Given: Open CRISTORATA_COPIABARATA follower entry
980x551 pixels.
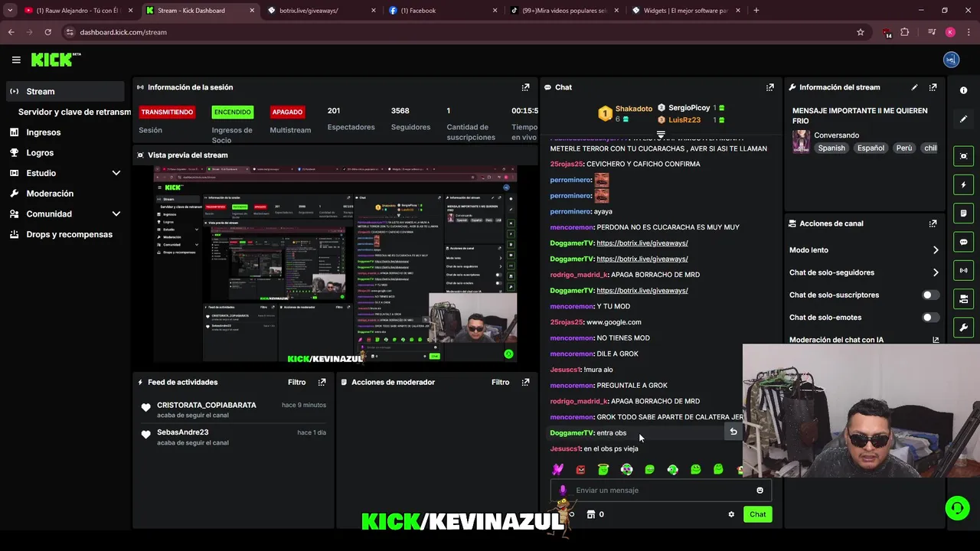Looking at the screenshot, I should click(234, 409).
